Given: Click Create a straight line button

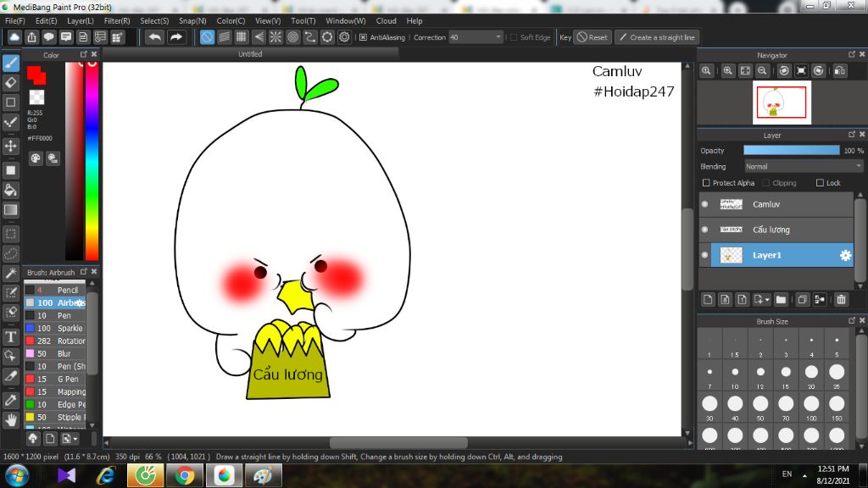Looking at the screenshot, I should 657,37.
